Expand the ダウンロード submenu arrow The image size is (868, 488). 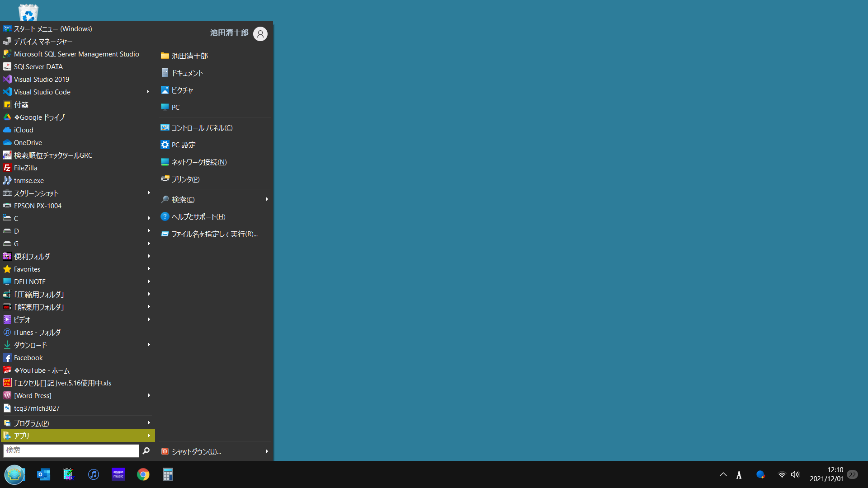[149, 345]
